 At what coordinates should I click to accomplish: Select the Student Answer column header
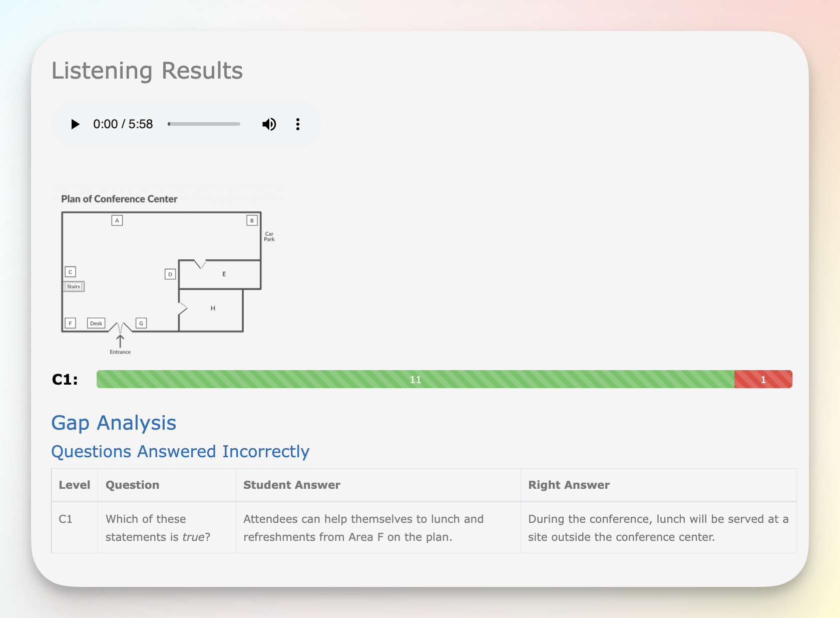(x=291, y=485)
